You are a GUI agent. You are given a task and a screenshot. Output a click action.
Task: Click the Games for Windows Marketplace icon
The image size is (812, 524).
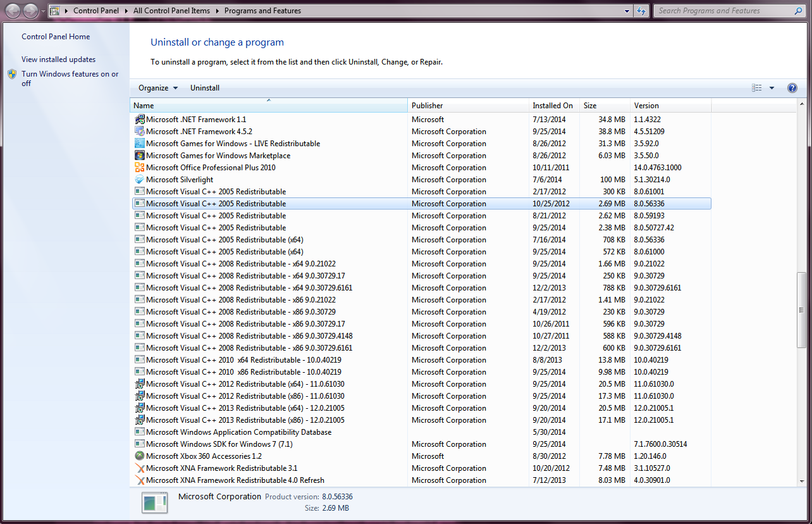coord(140,156)
